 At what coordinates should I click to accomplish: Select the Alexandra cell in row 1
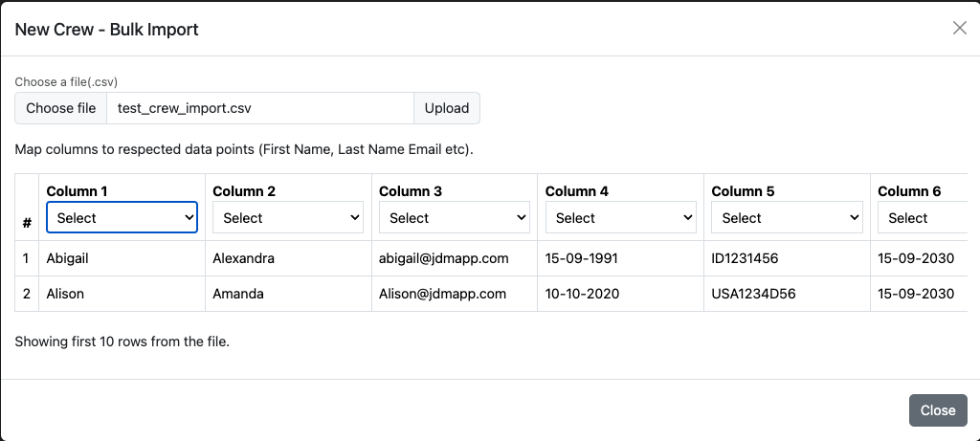click(243, 258)
